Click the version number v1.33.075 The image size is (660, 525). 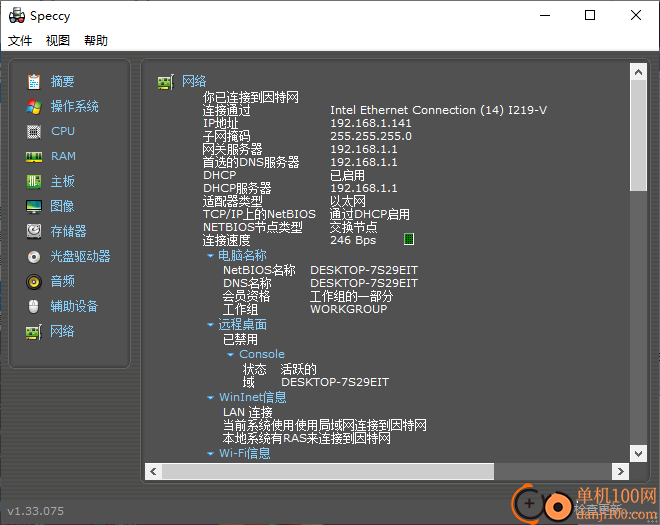tap(35, 511)
